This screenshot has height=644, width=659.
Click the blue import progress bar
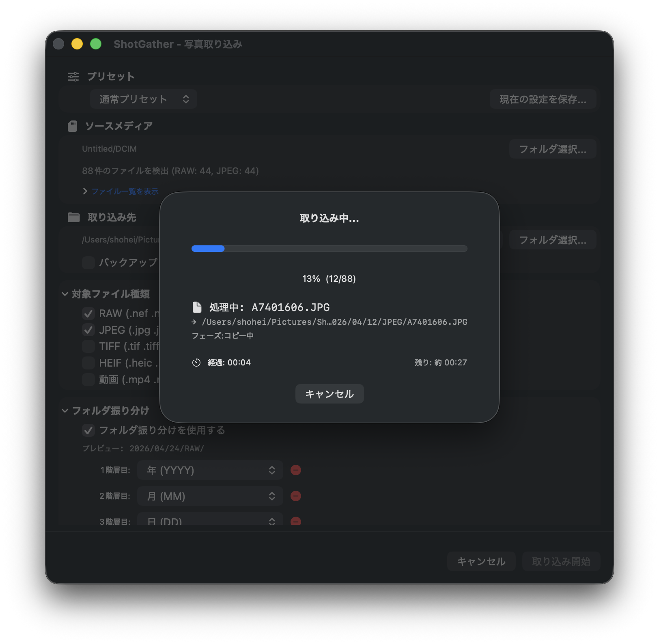(208, 249)
